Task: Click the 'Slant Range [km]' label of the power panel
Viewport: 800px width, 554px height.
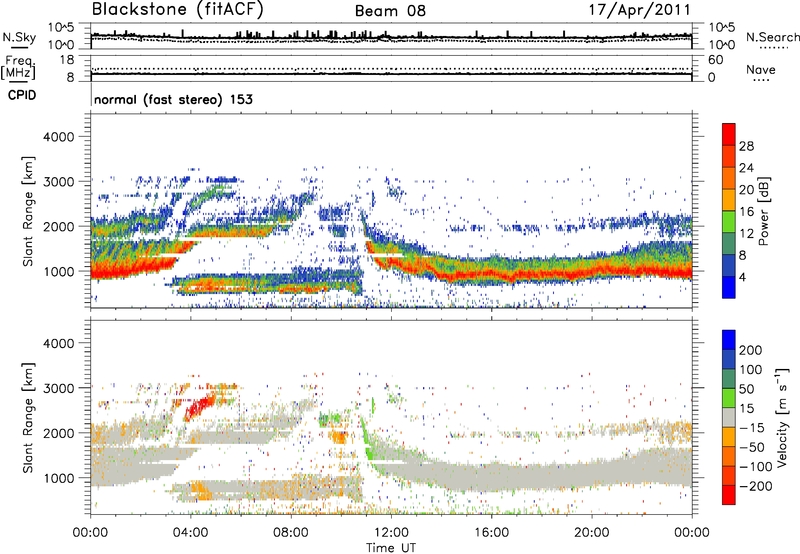Action: [28, 211]
